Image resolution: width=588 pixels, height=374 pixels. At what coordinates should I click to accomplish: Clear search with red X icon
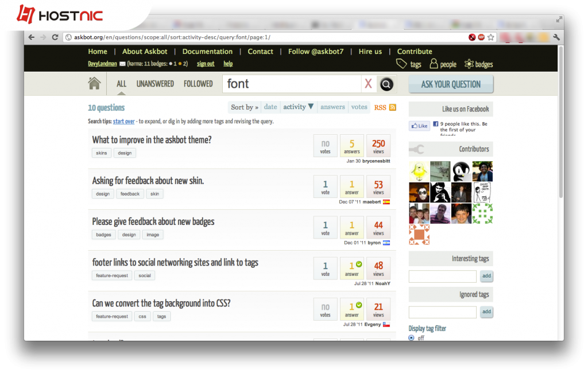click(x=368, y=84)
